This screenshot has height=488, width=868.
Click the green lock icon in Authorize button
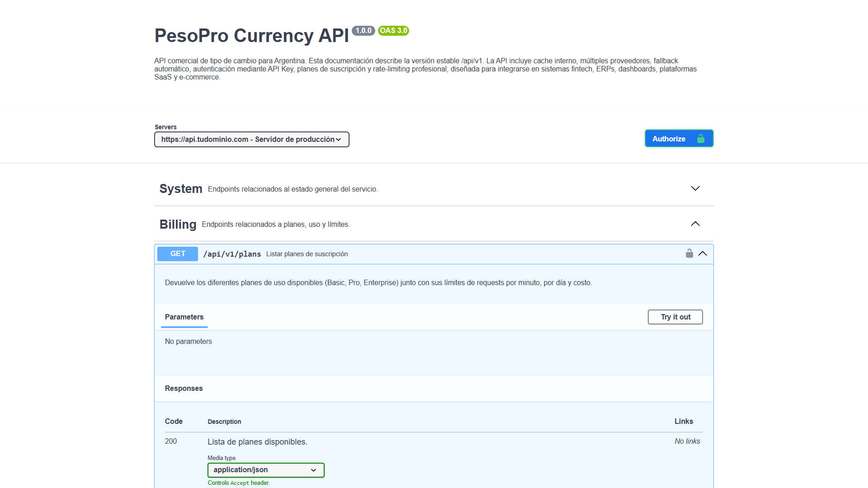701,139
